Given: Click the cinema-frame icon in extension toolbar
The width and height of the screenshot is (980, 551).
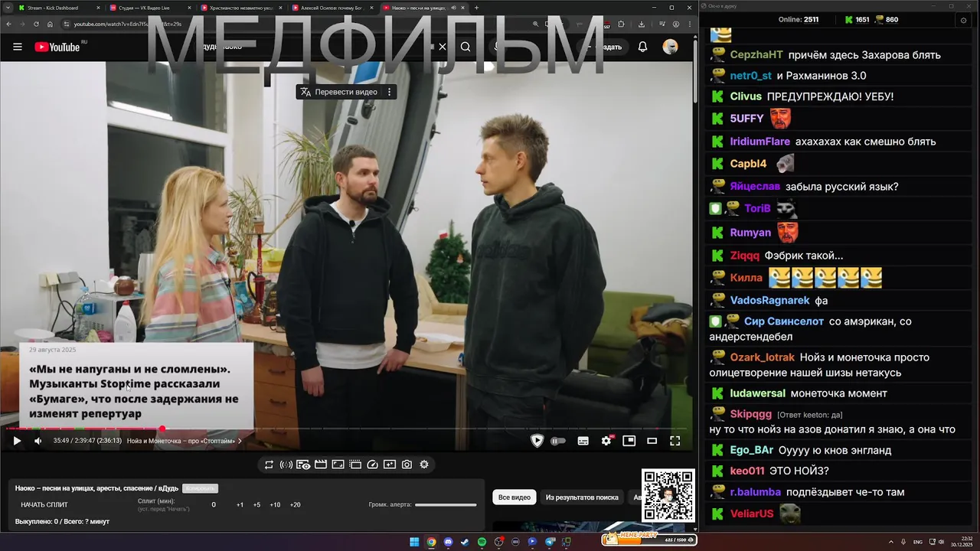Looking at the screenshot, I should tap(355, 465).
